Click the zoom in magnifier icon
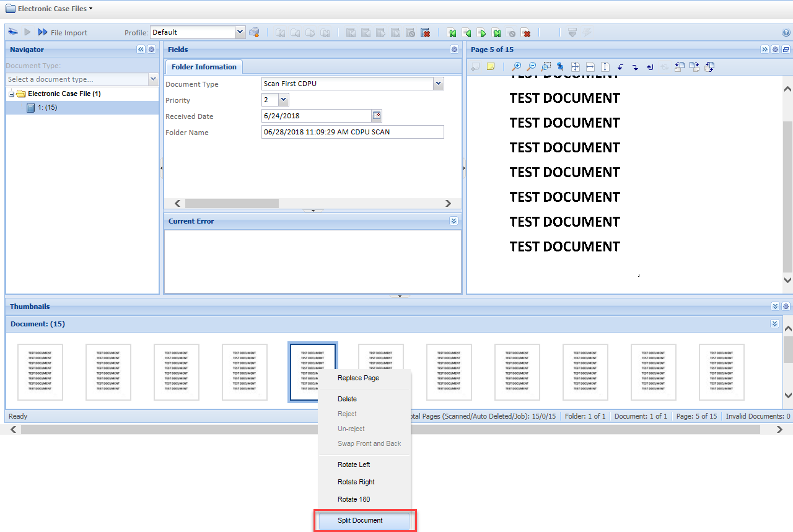 click(515, 67)
